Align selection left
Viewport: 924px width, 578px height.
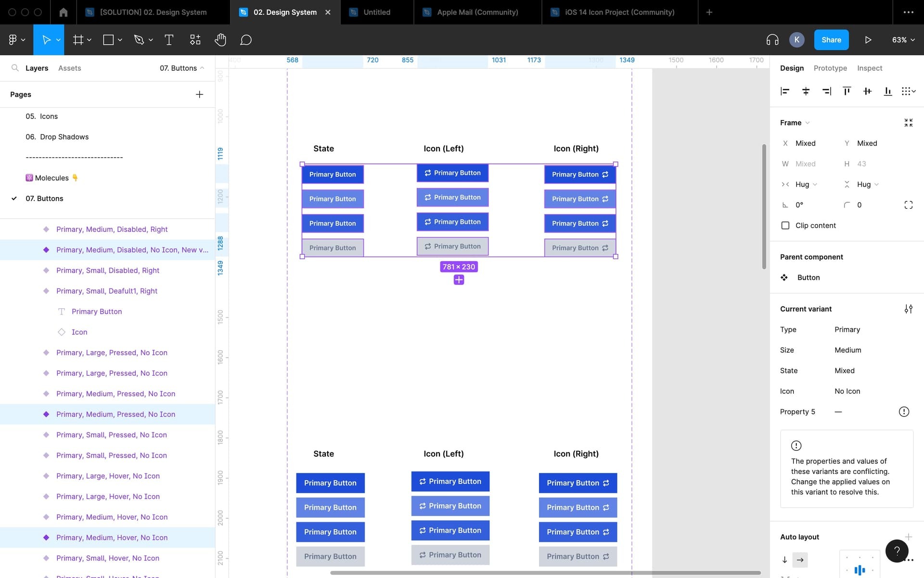click(785, 91)
